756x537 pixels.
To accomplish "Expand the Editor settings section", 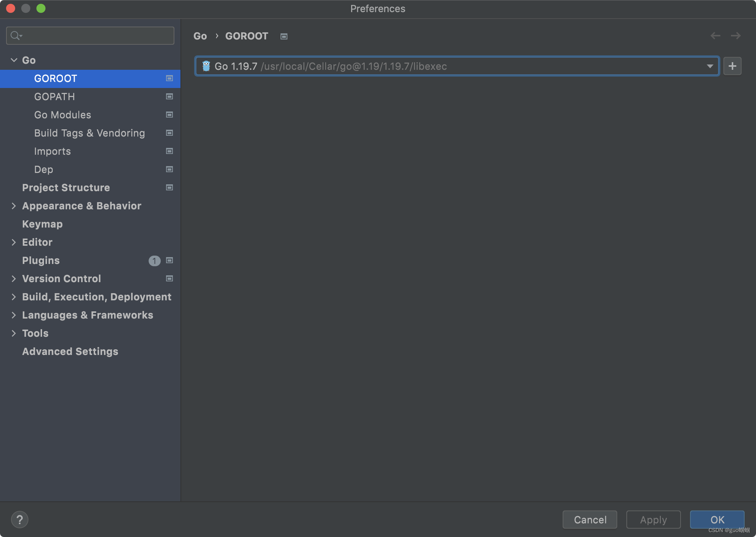I will (x=14, y=242).
